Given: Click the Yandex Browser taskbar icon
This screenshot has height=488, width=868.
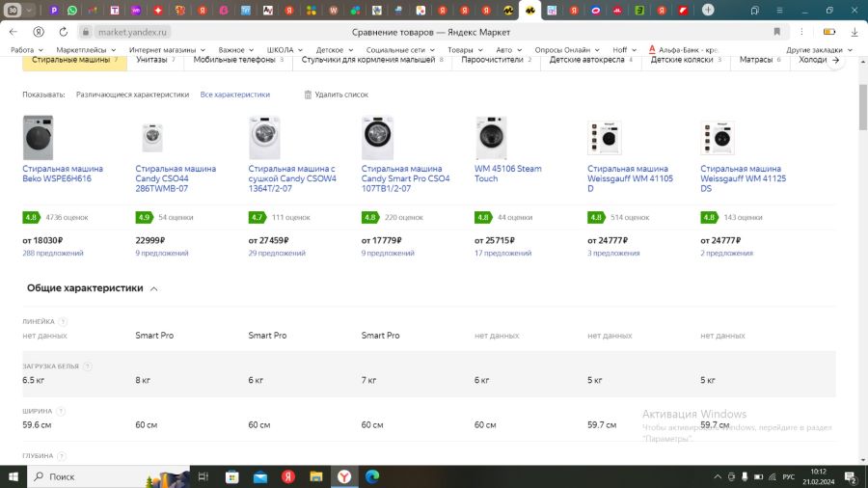Looking at the screenshot, I should coord(343,476).
